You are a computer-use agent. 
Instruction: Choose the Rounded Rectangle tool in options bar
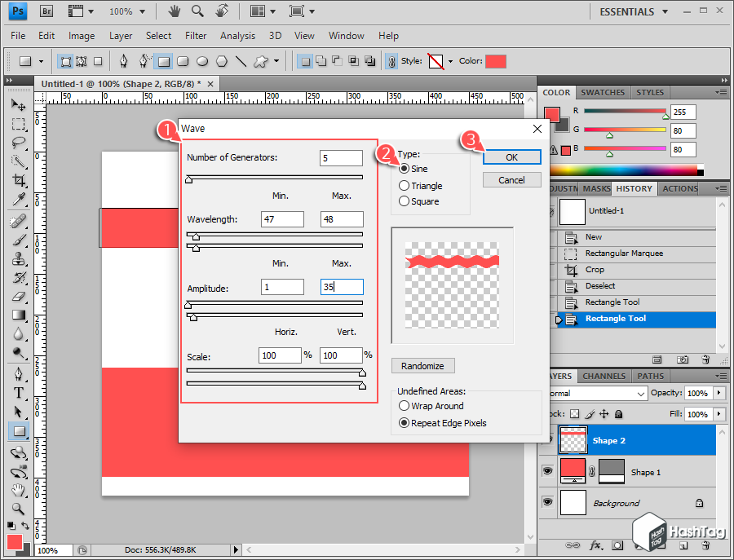click(183, 61)
